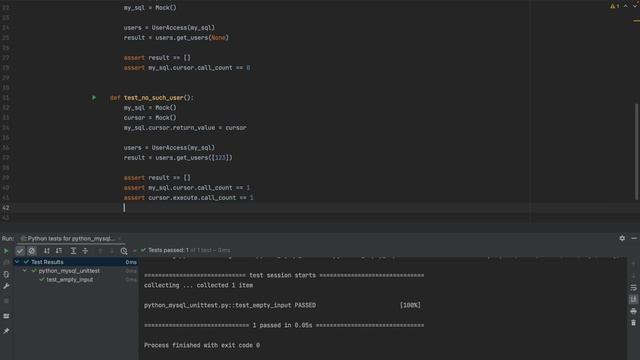The width and height of the screenshot is (640, 360).
Task: Click 'test session starts' console line
Action: 284,276
